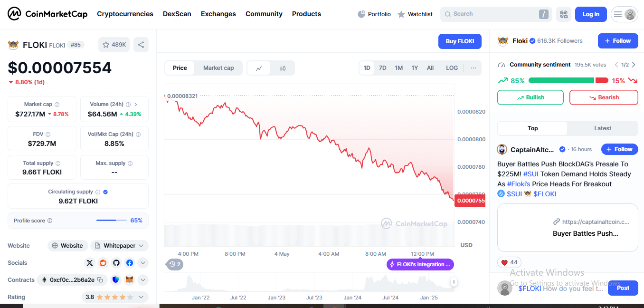The height and width of the screenshot is (308, 644).
Task: Select the candlestick chart view icon
Action: (x=283, y=68)
